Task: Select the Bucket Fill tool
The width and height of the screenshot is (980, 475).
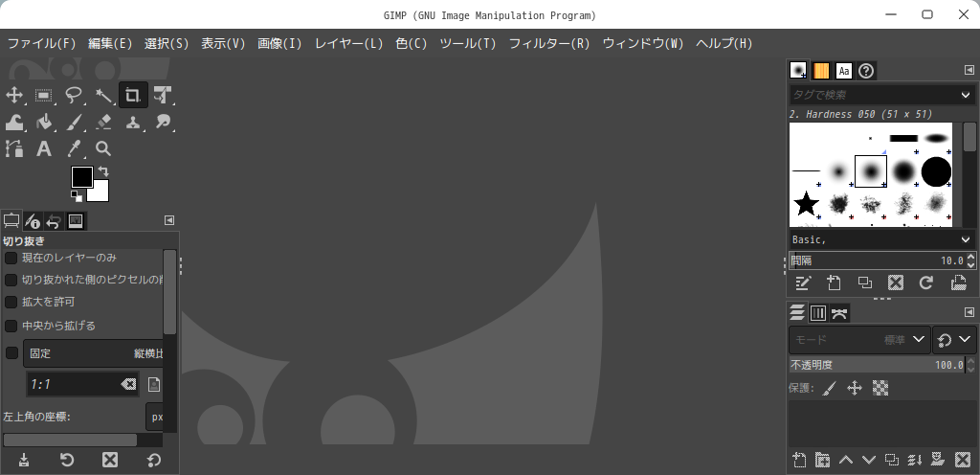Action: pyautogui.click(x=44, y=122)
